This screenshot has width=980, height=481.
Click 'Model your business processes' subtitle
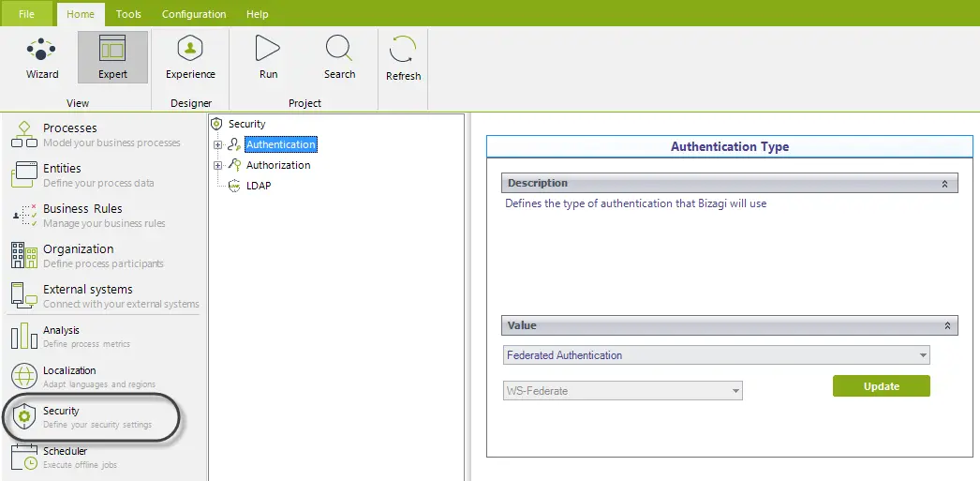(x=111, y=143)
